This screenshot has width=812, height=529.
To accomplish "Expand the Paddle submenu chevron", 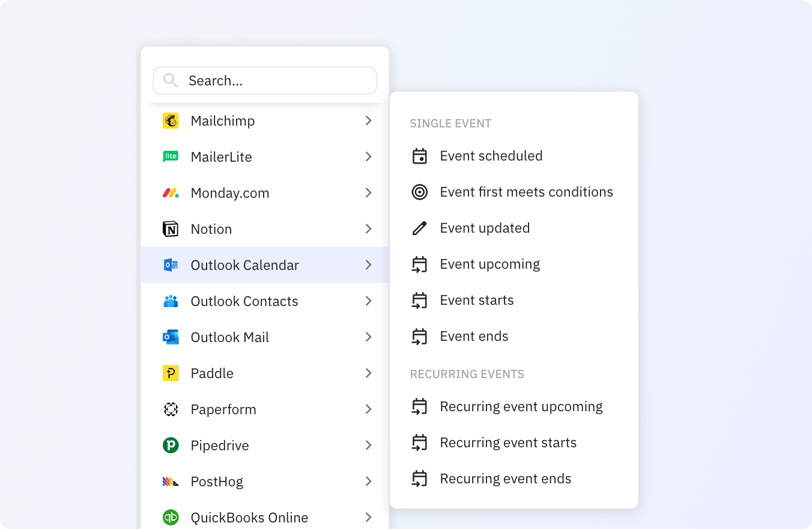I will point(369,373).
